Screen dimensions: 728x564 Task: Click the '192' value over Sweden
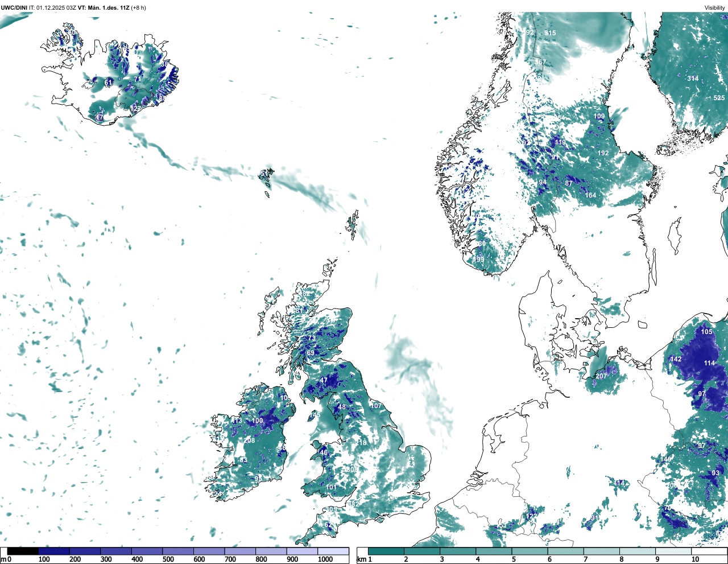click(603, 153)
